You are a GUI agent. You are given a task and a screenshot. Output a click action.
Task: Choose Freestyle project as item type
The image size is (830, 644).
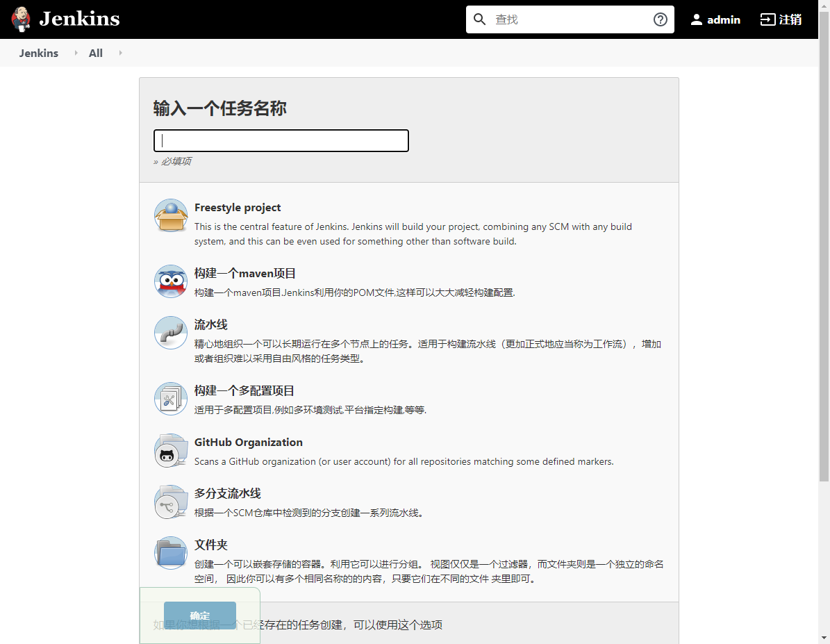coord(238,208)
